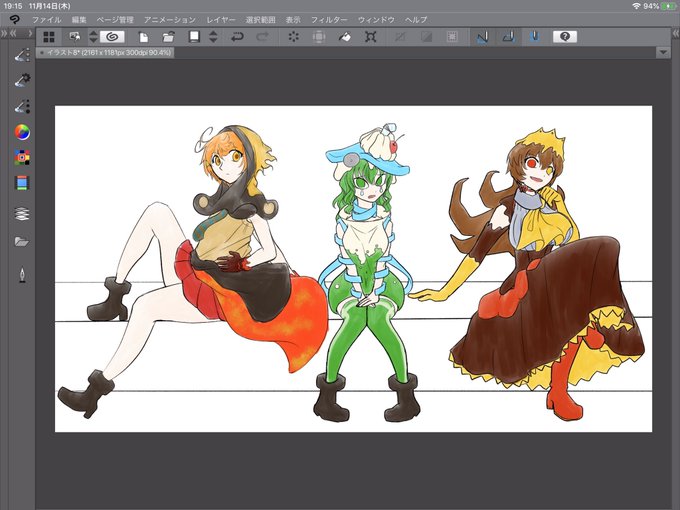This screenshot has height=510, width=680.
Task: Click the Deselect icon in command bar
Action: tap(400, 37)
